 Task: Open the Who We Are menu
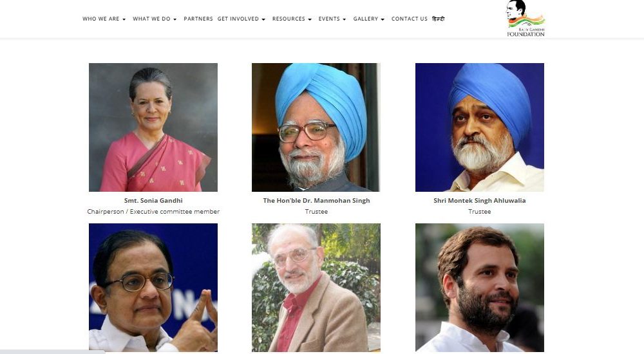click(x=101, y=19)
